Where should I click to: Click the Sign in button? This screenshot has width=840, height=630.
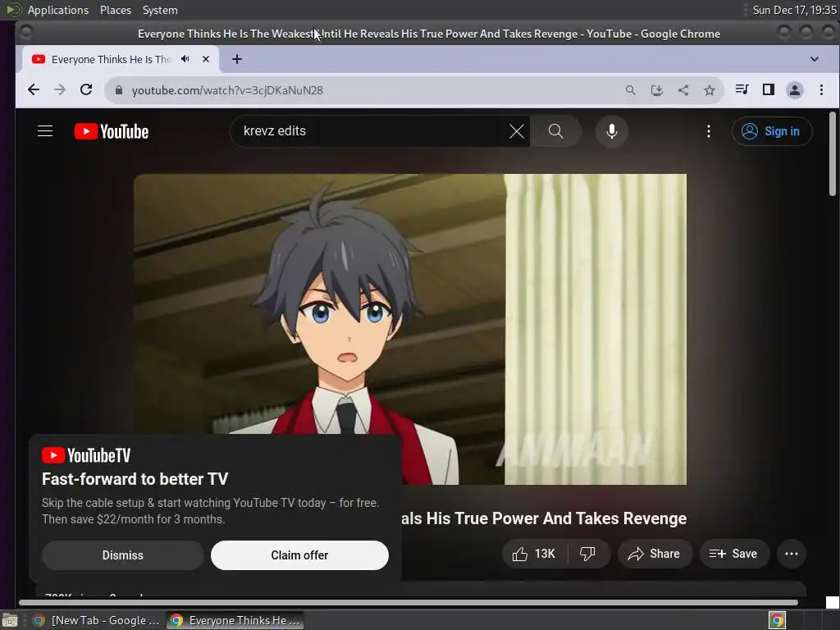pyautogui.click(x=771, y=131)
